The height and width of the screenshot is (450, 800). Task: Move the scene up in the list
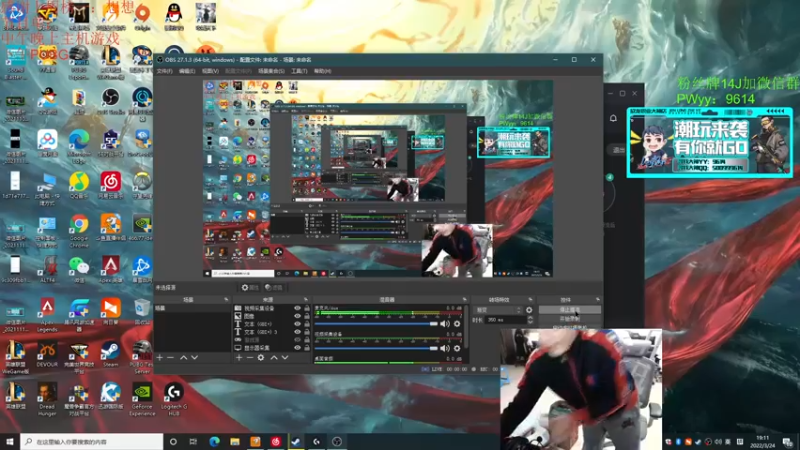point(184,358)
